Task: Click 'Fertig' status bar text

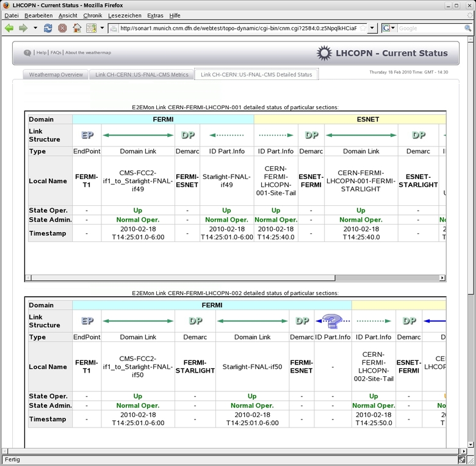Action: tap(12, 460)
